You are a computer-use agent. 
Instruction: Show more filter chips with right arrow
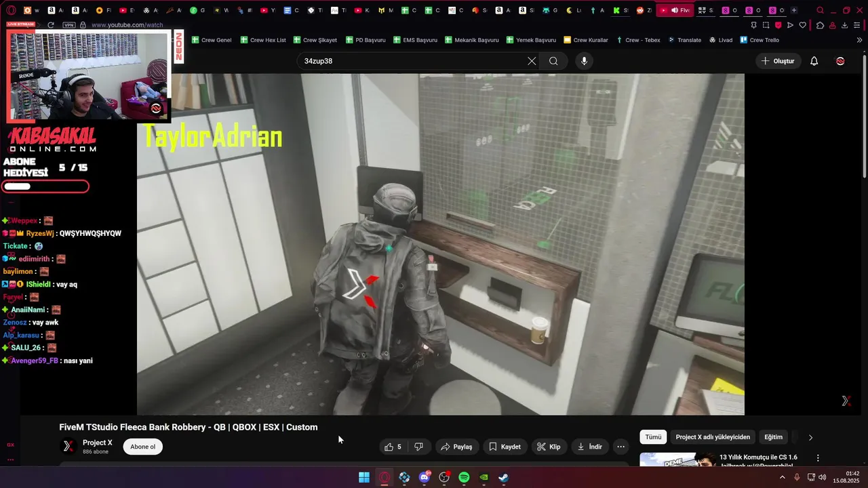click(810, 437)
